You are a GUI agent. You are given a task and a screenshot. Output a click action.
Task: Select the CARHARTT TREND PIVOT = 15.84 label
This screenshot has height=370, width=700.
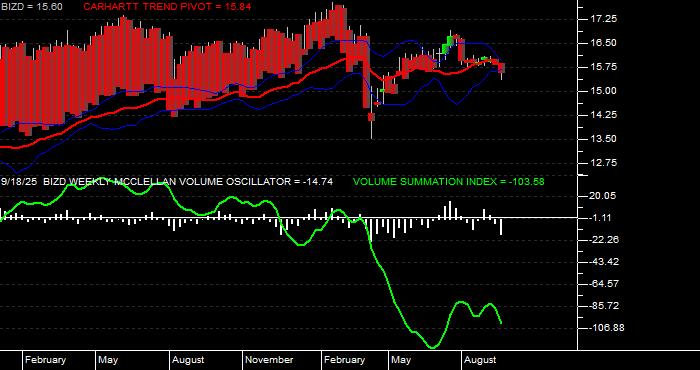(167, 7)
